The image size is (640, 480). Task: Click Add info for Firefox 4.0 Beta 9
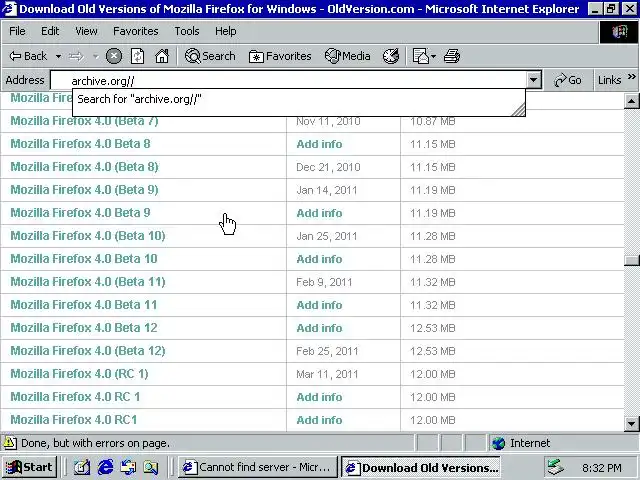pyautogui.click(x=319, y=213)
